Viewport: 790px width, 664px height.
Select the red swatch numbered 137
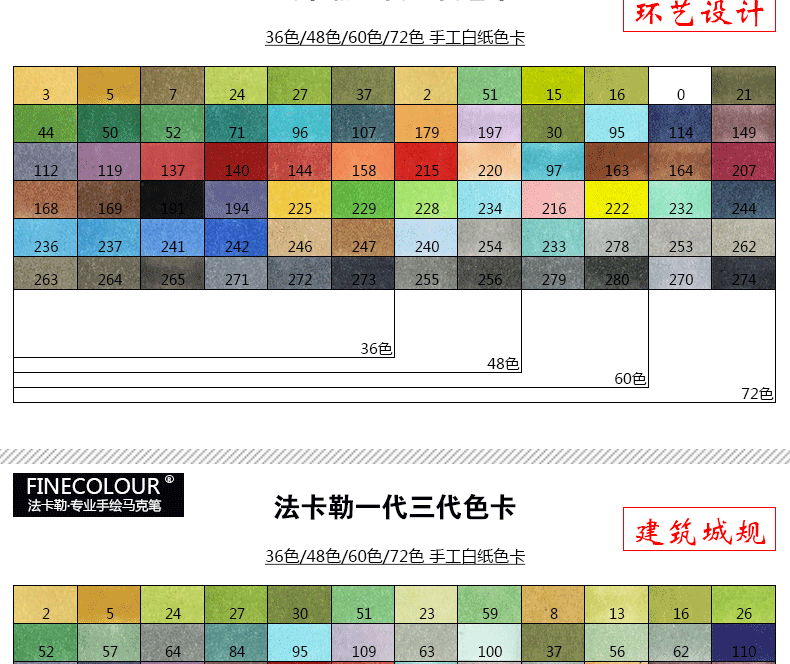coord(173,162)
